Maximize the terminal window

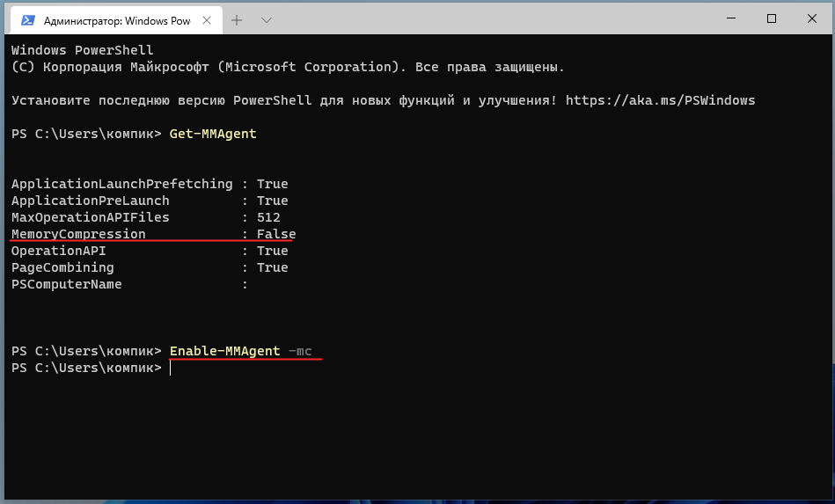click(x=771, y=18)
